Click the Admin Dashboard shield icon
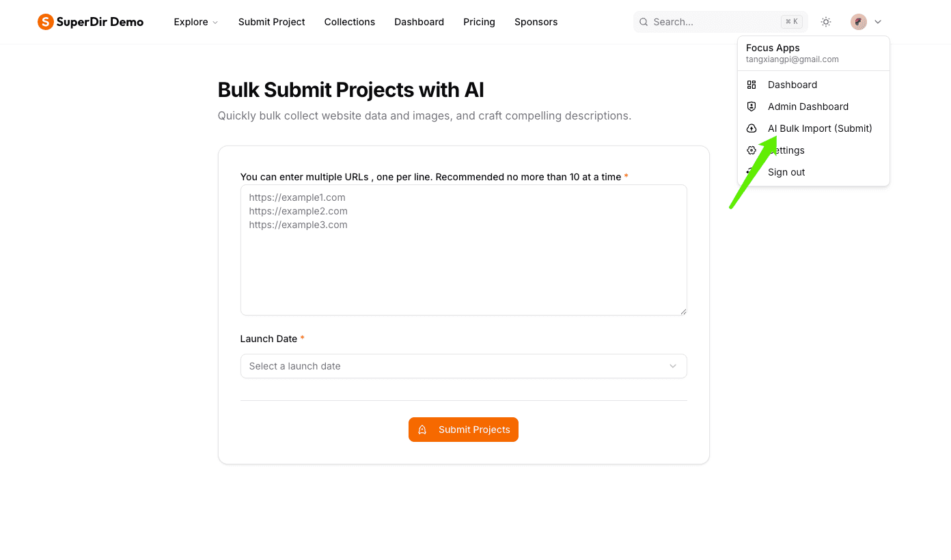Image resolution: width=951 pixels, height=560 pixels. point(752,107)
